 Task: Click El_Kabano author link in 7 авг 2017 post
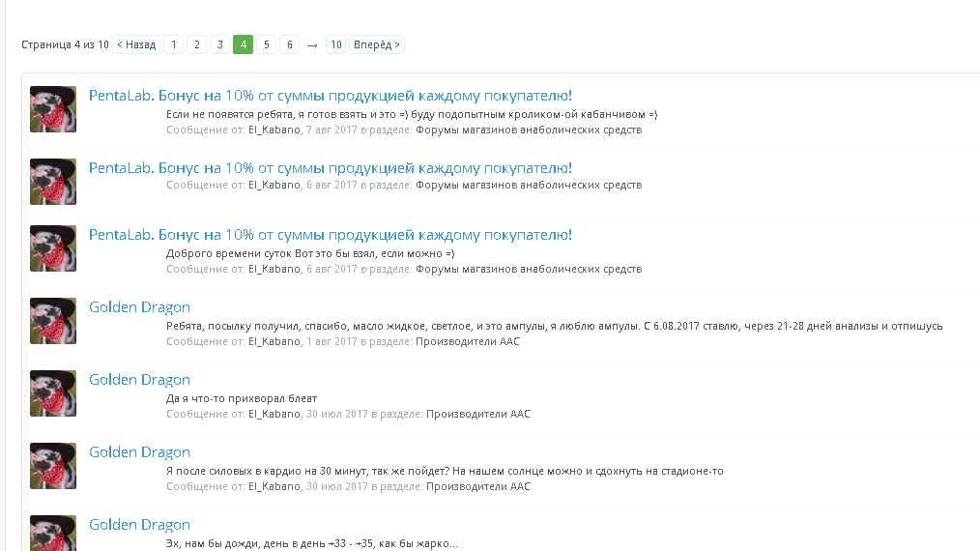(x=274, y=130)
